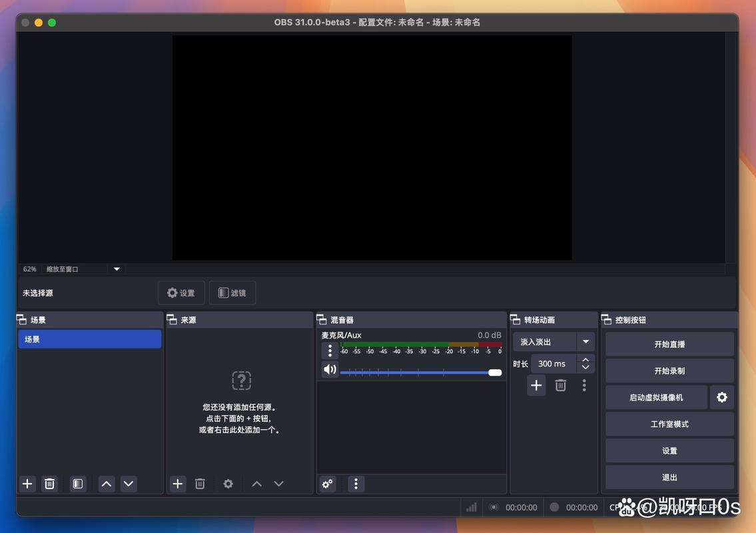This screenshot has width=756, height=533.
Task: Add a new source with the plus icon
Action: coord(177,484)
